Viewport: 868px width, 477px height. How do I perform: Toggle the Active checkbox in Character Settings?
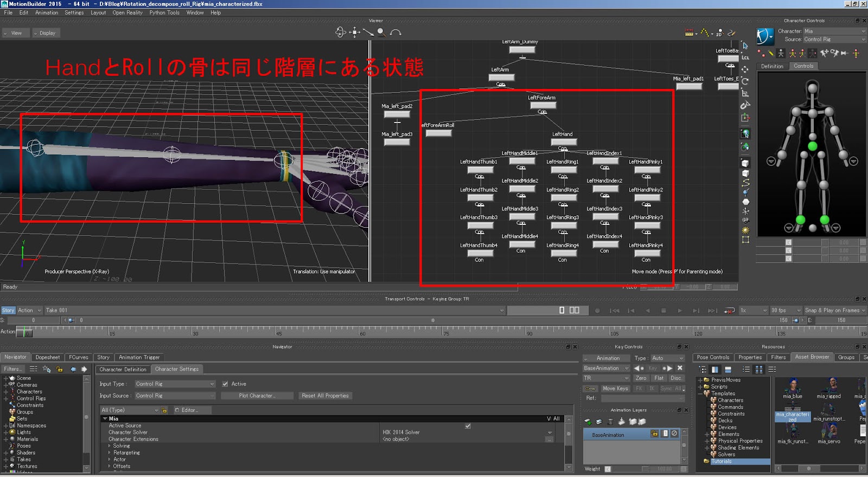tap(225, 384)
